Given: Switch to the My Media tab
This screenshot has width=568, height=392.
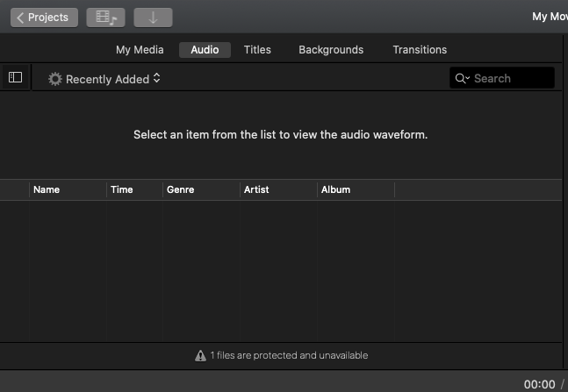Looking at the screenshot, I should [140, 50].
